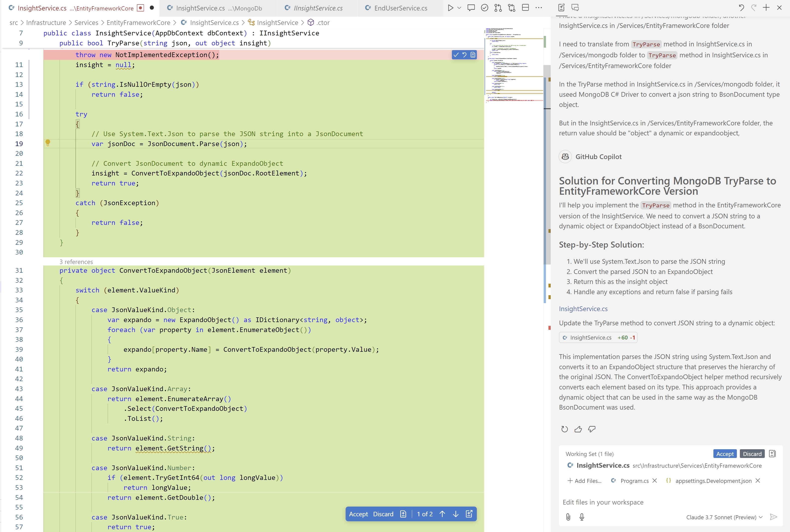Image resolution: width=790 pixels, height=532 pixels.
Task: Attach context with paperclip icon
Action: pyautogui.click(x=568, y=517)
